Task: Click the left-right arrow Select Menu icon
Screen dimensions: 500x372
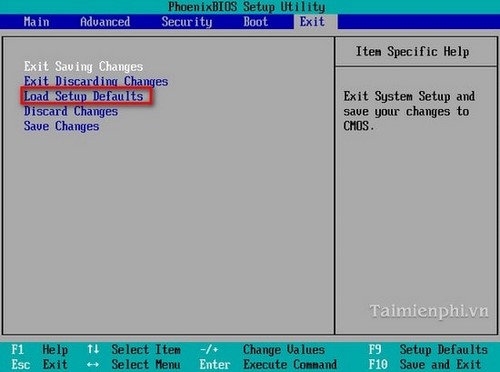Action: (93, 365)
